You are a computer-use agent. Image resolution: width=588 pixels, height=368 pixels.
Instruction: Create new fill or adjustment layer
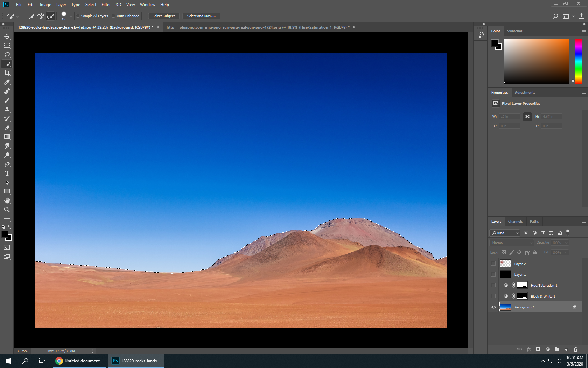[x=548, y=349]
